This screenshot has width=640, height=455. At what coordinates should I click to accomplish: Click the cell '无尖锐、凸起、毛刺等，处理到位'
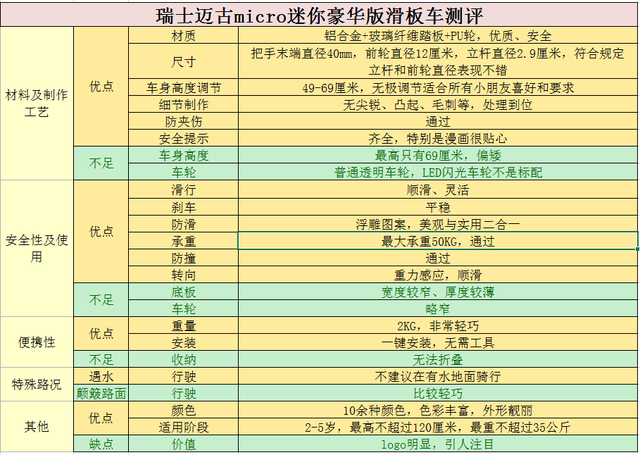point(438,104)
